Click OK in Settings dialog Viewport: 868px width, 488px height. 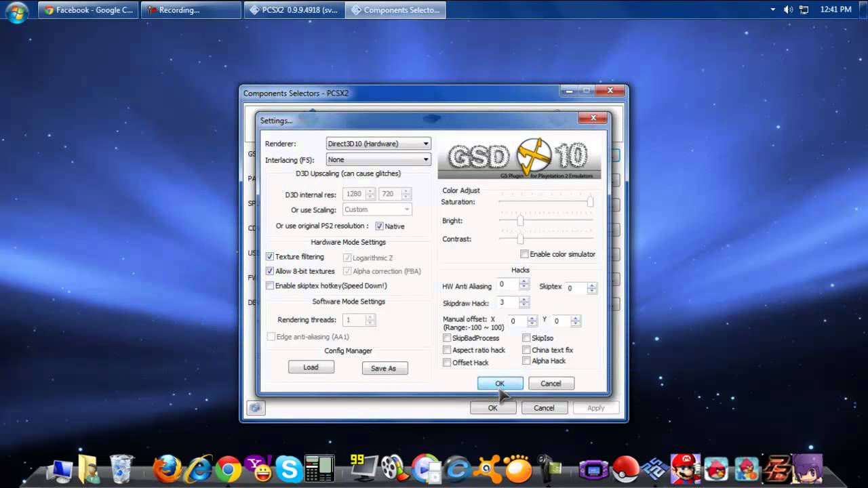point(500,384)
